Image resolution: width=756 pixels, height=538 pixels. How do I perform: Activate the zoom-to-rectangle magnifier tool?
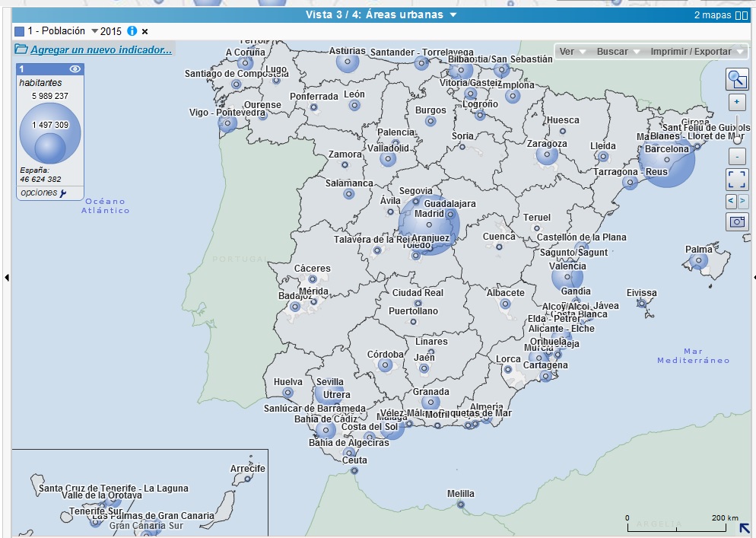[737, 78]
